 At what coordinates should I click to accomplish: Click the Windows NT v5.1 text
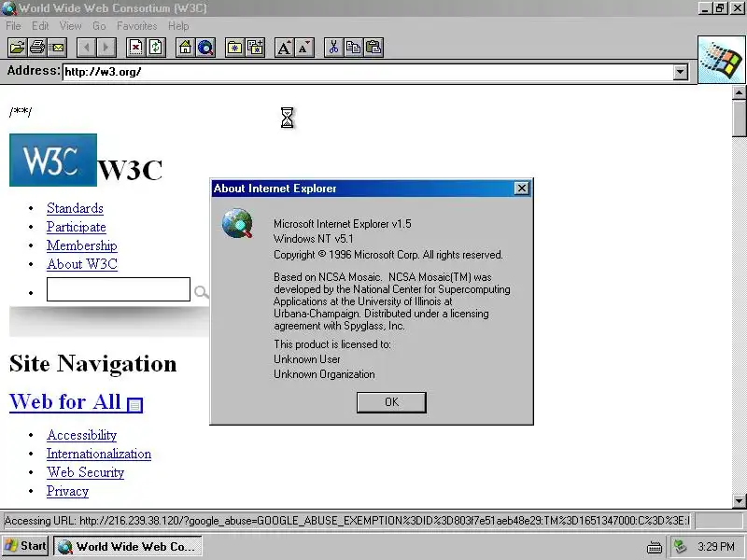[x=314, y=239]
